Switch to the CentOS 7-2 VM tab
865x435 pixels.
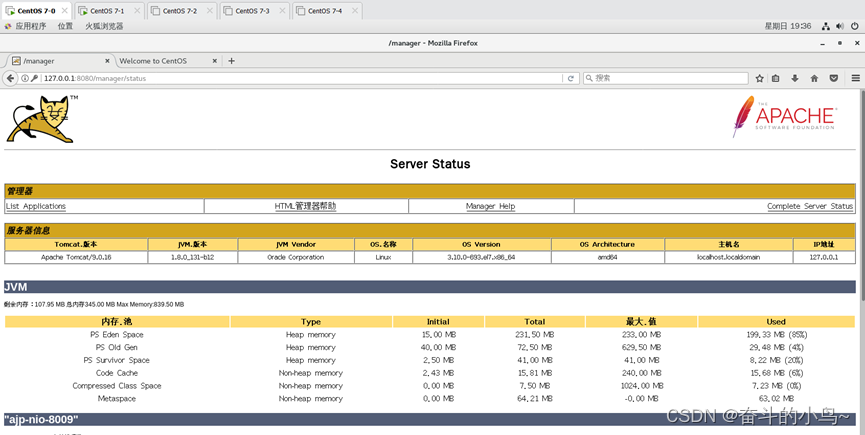(180, 10)
